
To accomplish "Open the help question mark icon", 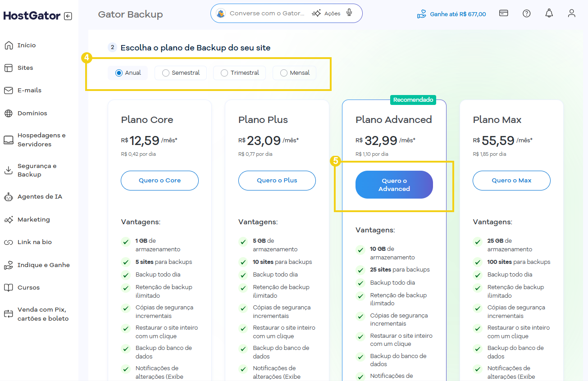I will pos(526,13).
